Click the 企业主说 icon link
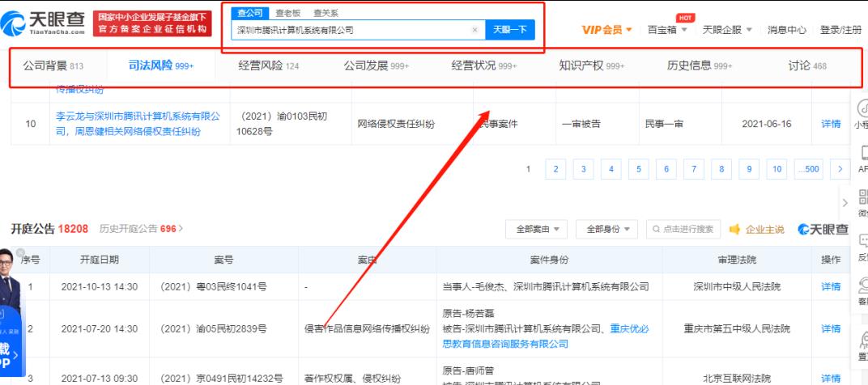 [757, 229]
